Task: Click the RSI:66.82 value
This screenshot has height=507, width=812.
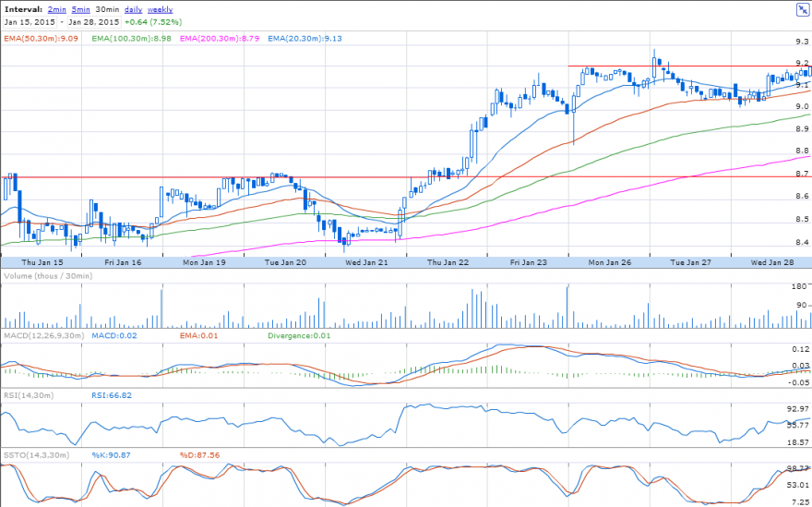Action: coord(112,395)
